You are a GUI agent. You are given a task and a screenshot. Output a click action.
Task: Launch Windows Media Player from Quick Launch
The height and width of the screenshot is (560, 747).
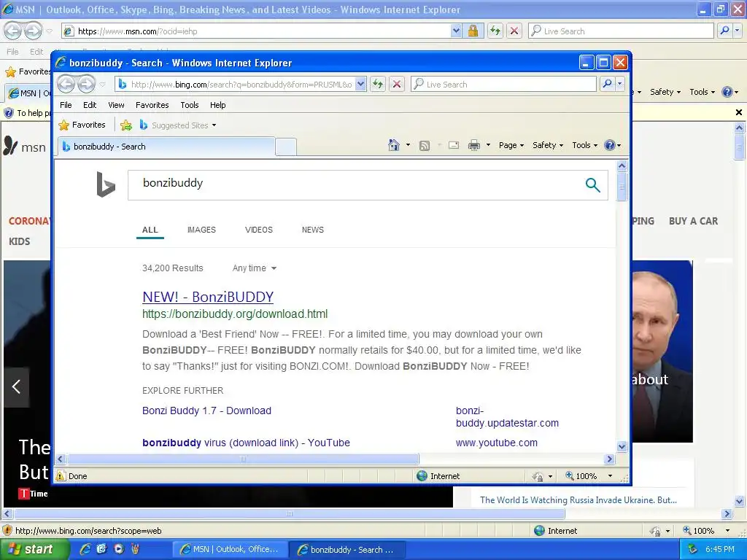coord(119,549)
